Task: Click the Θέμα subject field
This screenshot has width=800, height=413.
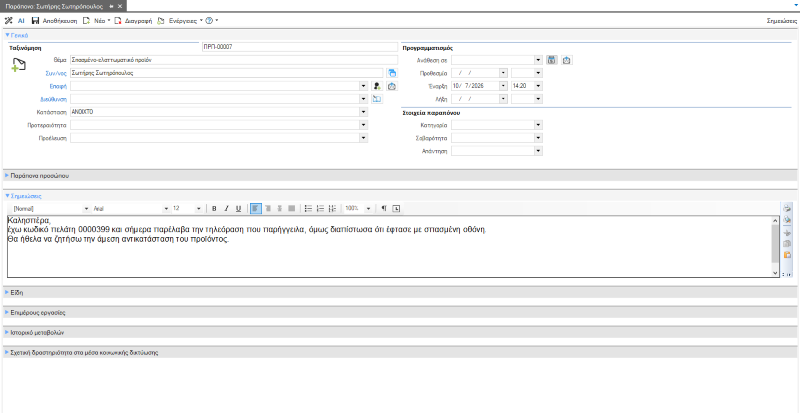Action: (x=234, y=60)
